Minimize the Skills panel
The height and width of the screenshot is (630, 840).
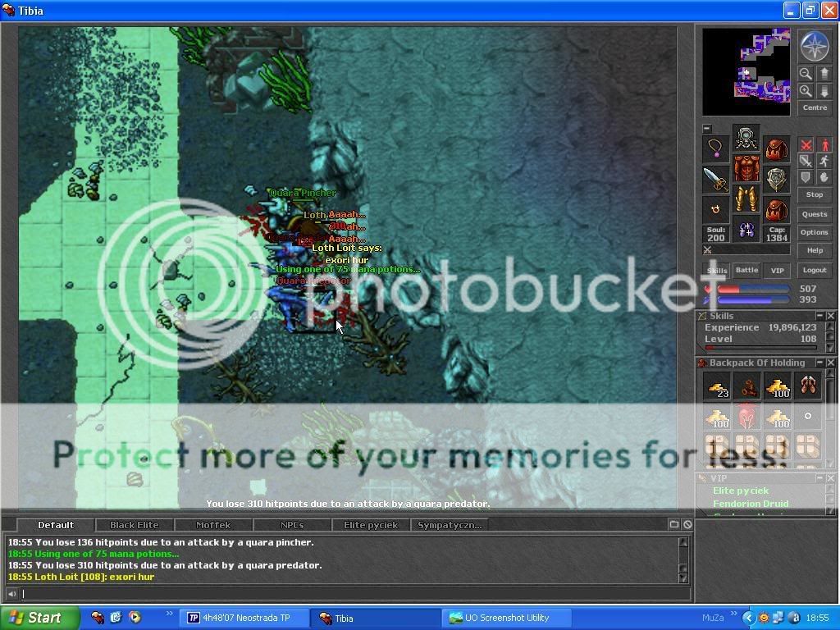point(819,316)
